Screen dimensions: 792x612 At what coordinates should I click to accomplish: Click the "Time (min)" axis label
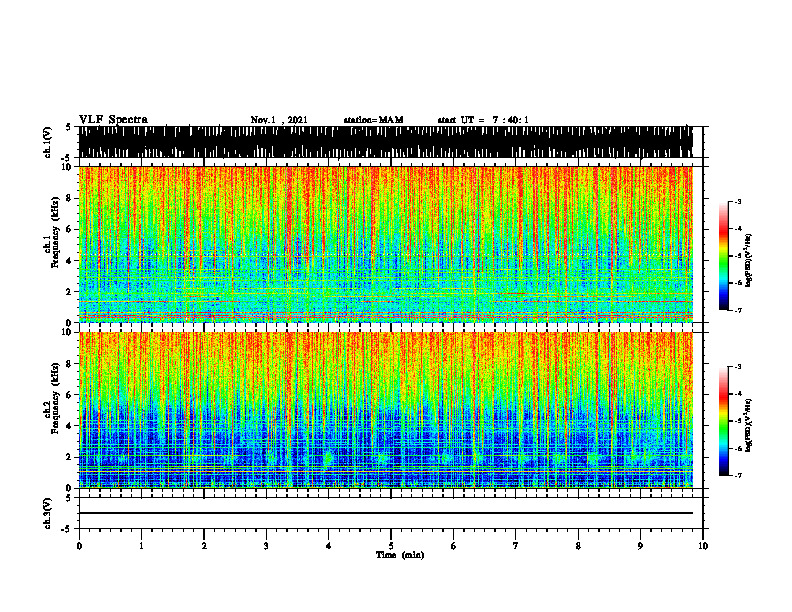tap(400, 555)
